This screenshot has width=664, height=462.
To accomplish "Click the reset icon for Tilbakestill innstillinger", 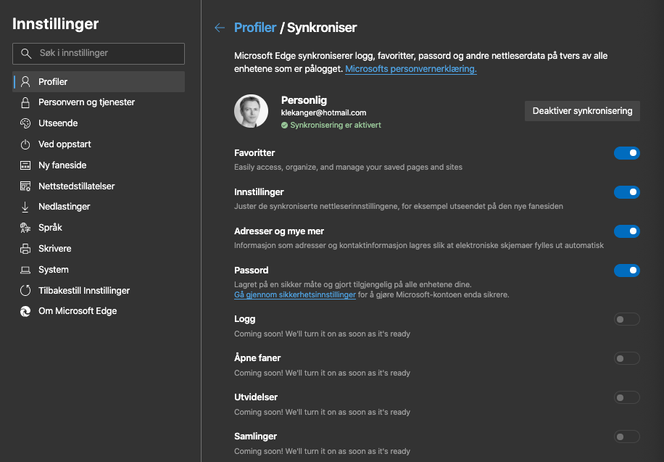I will pyautogui.click(x=25, y=290).
